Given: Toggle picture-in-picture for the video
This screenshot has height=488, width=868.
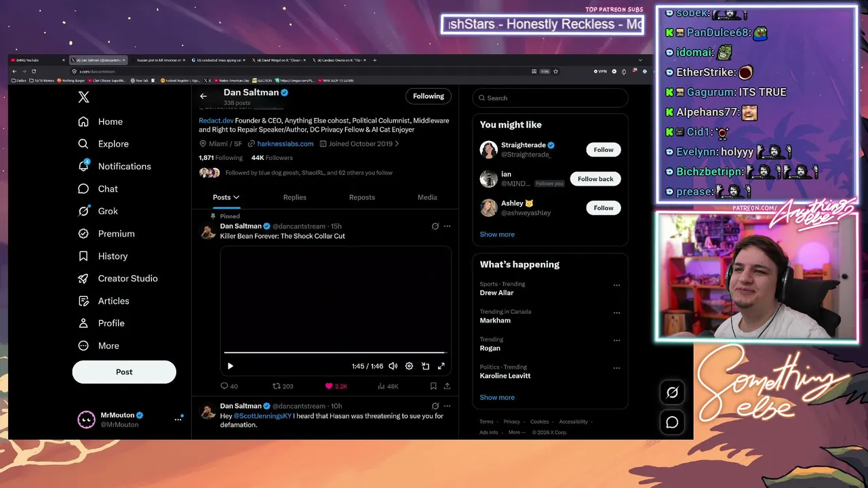Looking at the screenshot, I should pos(425,366).
